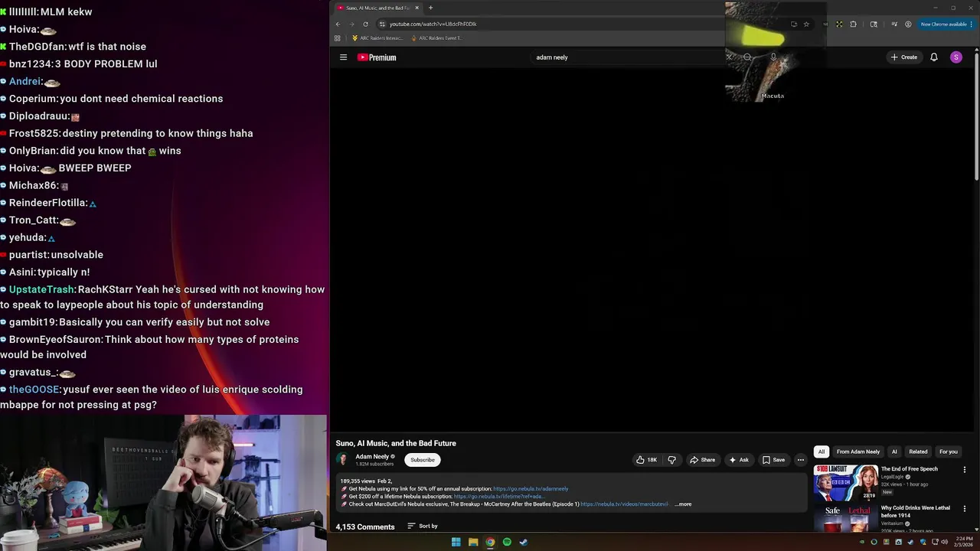Open the Chrome apps grid icon
This screenshot has width=980, height=551.
coord(337,38)
